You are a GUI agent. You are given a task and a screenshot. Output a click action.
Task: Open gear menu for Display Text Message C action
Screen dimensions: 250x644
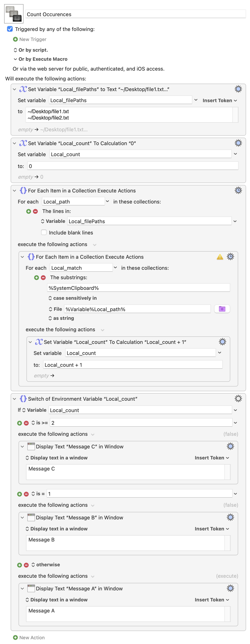(x=230, y=446)
